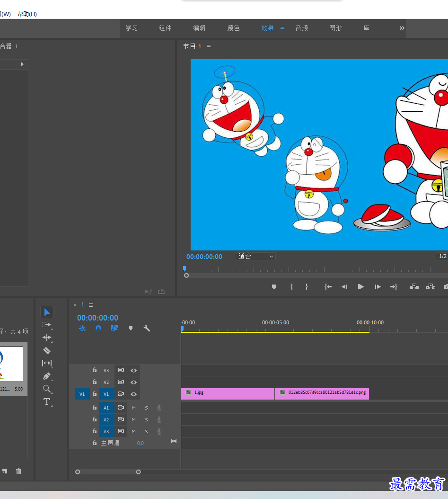Click the Extract button
The image size is (448, 499).
[430, 287]
